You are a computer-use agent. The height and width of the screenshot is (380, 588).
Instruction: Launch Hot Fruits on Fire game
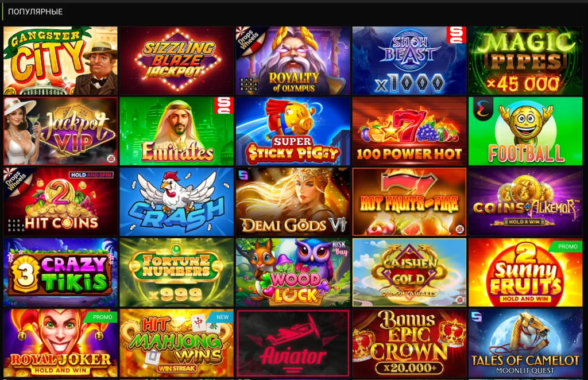coord(409,201)
